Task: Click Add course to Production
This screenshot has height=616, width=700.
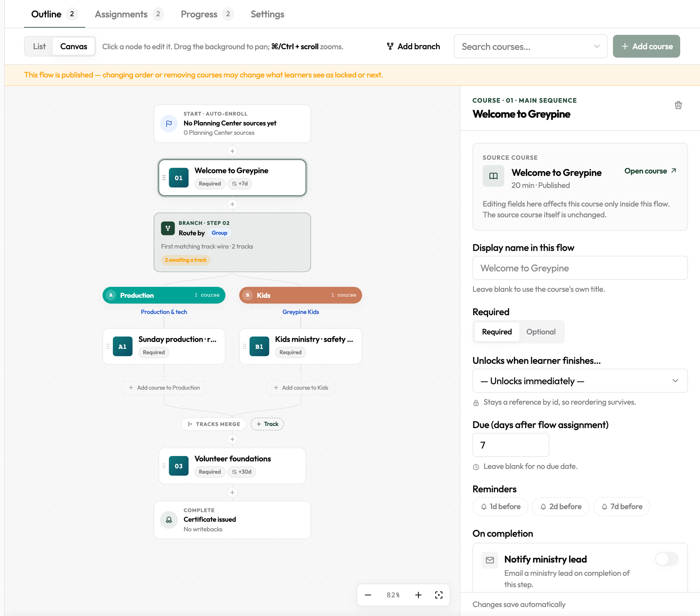Action: (164, 388)
